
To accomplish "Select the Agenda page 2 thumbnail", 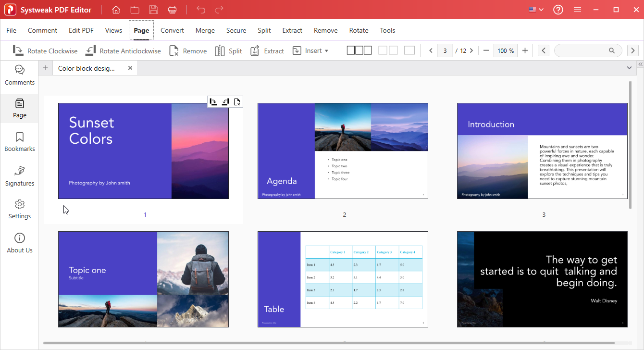I will point(343,151).
